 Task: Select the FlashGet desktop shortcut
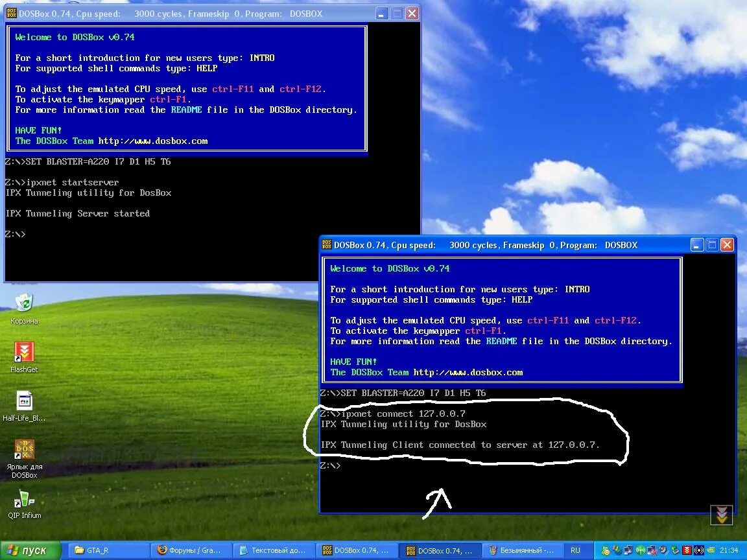click(x=24, y=357)
